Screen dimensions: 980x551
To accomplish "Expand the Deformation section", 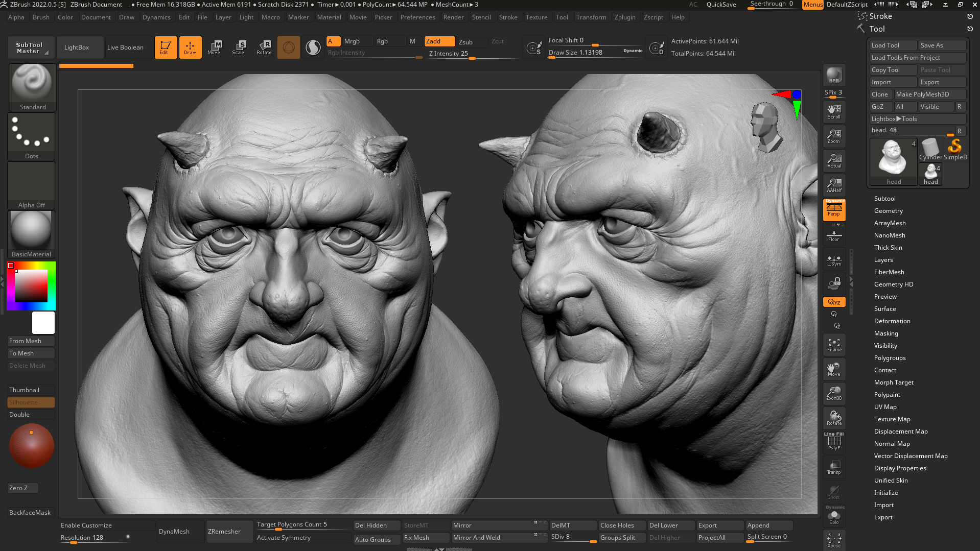I will 892,321.
